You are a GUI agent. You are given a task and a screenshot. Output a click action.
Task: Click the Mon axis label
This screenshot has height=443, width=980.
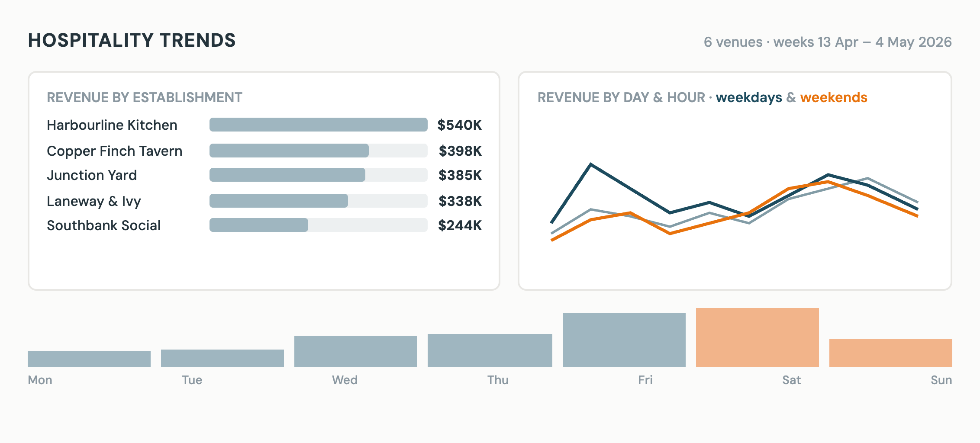pos(40,380)
